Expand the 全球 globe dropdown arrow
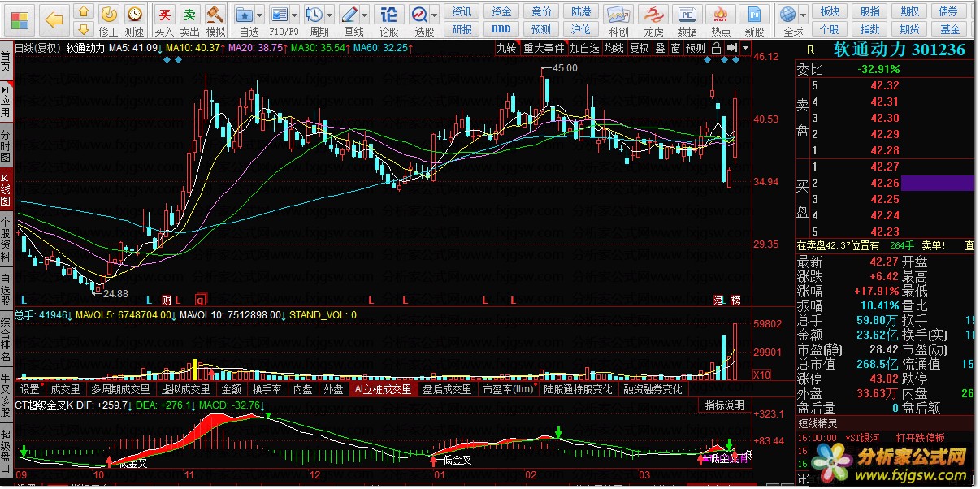This screenshot has width=980, height=489. pyautogui.click(x=804, y=15)
